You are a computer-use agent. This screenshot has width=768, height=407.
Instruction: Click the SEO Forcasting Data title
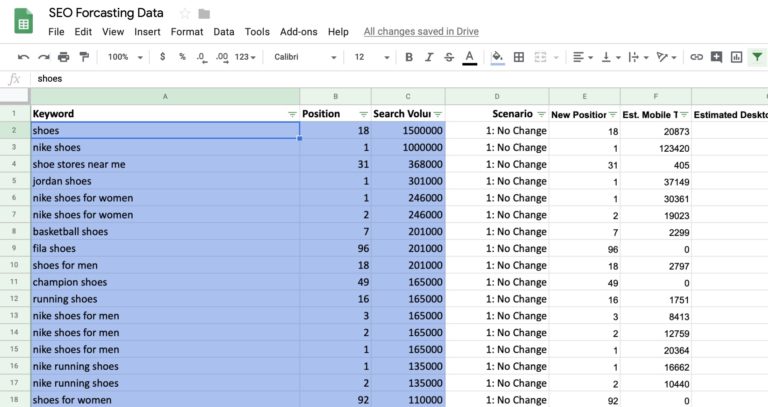[106, 13]
